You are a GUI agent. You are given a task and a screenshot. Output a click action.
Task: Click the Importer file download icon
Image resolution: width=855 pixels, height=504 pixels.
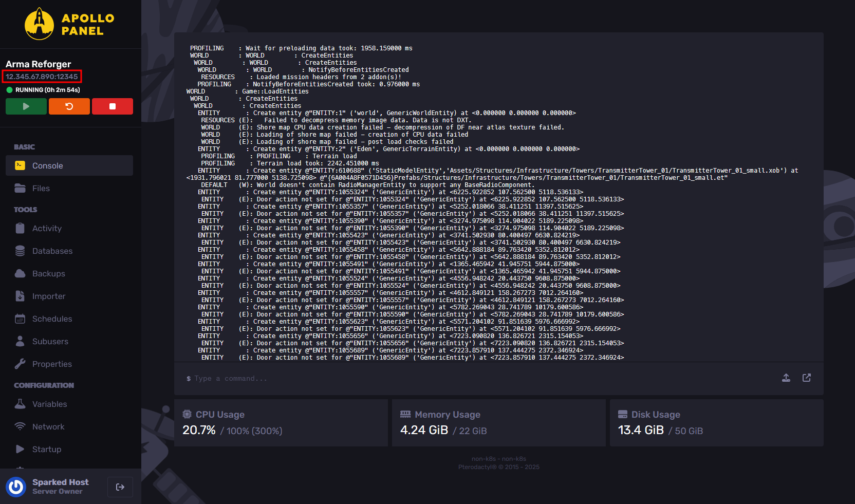pyautogui.click(x=20, y=296)
